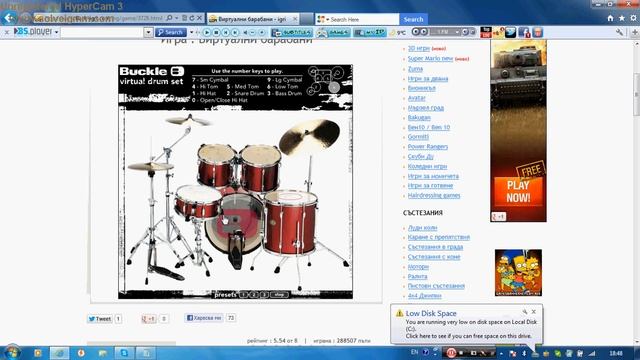
Task: Click the BS.player toolbar Search button
Action: 171,32
